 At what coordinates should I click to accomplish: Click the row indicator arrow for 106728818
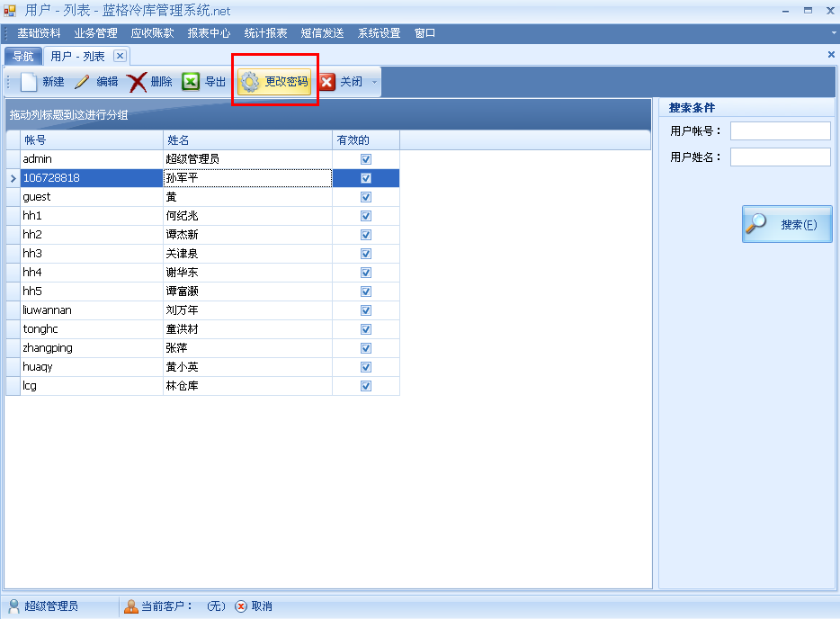13,178
